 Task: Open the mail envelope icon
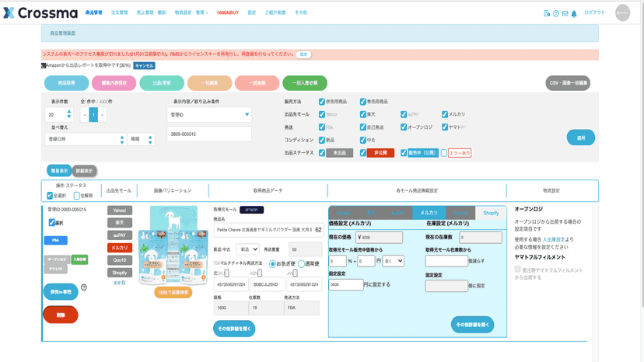tap(565, 13)
